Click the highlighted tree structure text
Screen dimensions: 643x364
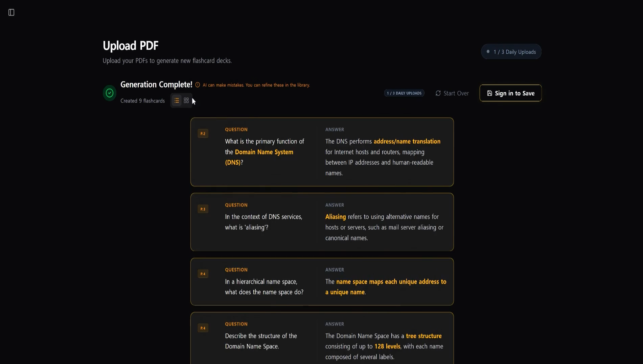point(423,336)
